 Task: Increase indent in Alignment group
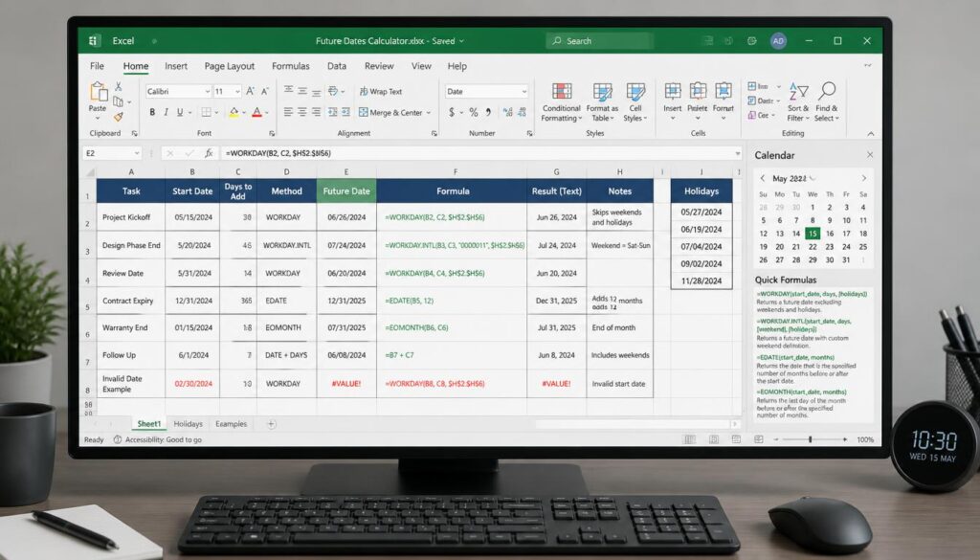[x=345, y=113]
